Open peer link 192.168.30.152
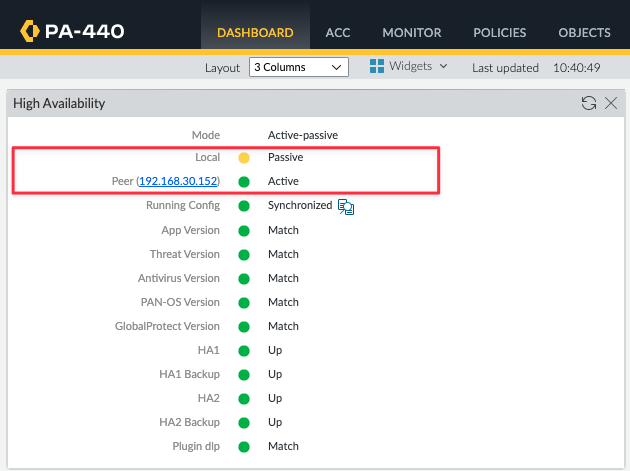Screen dimensions: 630x471 coord(178,181)
